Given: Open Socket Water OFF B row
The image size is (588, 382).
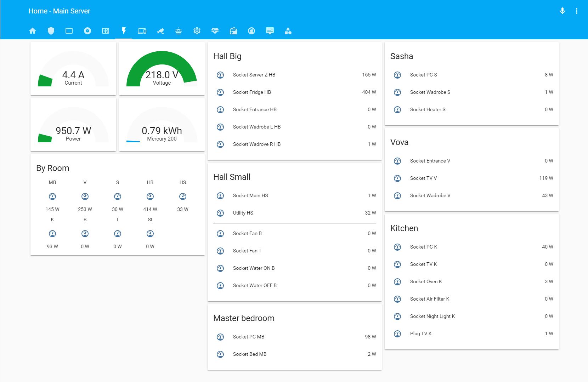Looking at the screenshot, I should pos(295,285).
